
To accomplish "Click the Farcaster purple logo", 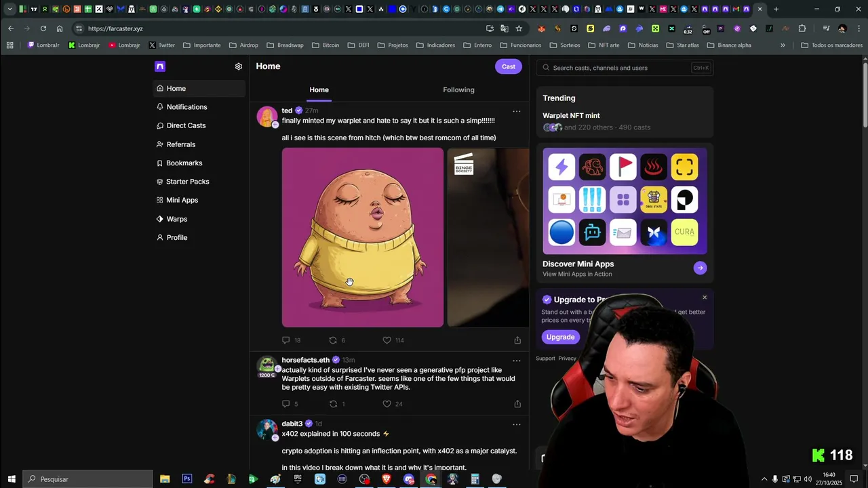I will [x=160, y=66].
